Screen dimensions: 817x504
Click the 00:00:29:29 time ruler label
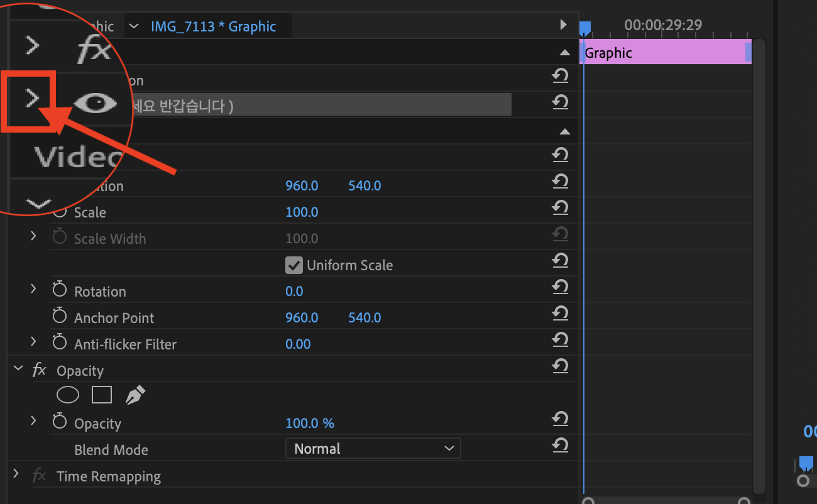[663, 25]
